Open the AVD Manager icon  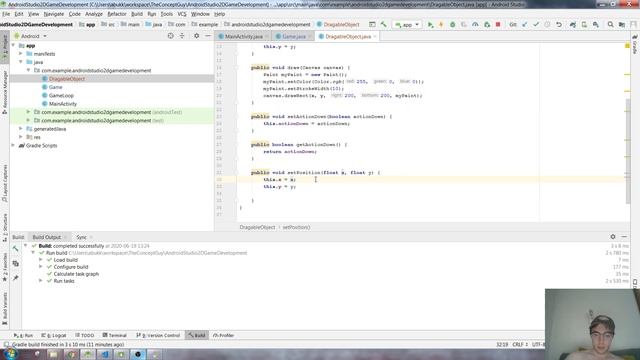(584, 24)
